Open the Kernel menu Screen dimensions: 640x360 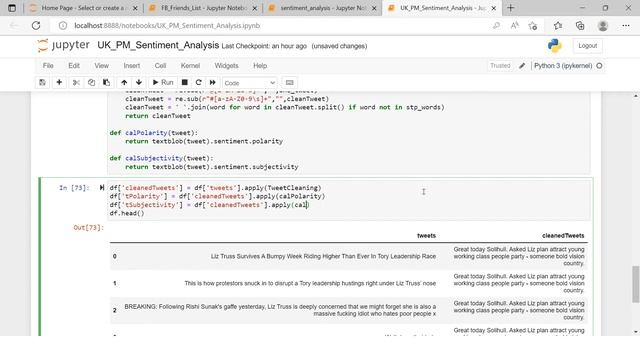click(190, 66)
